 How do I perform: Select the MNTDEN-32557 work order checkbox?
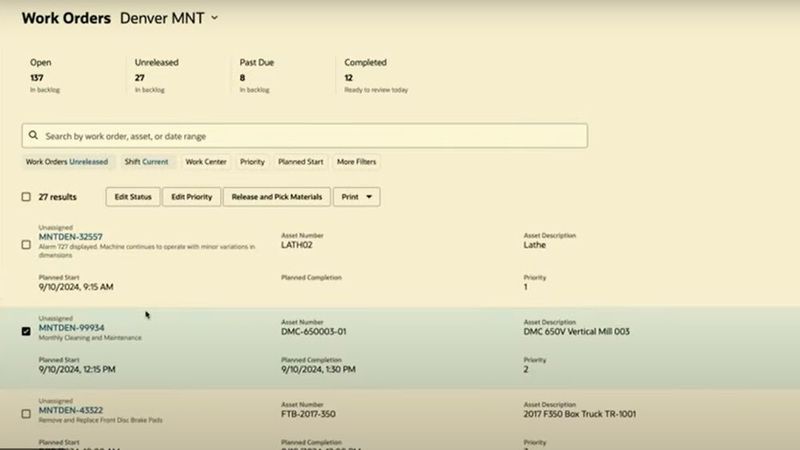(26, 244)
